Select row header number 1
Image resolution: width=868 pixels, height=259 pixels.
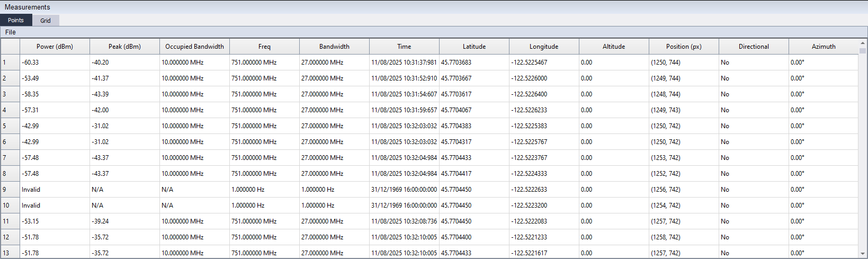tap(11, 62)
